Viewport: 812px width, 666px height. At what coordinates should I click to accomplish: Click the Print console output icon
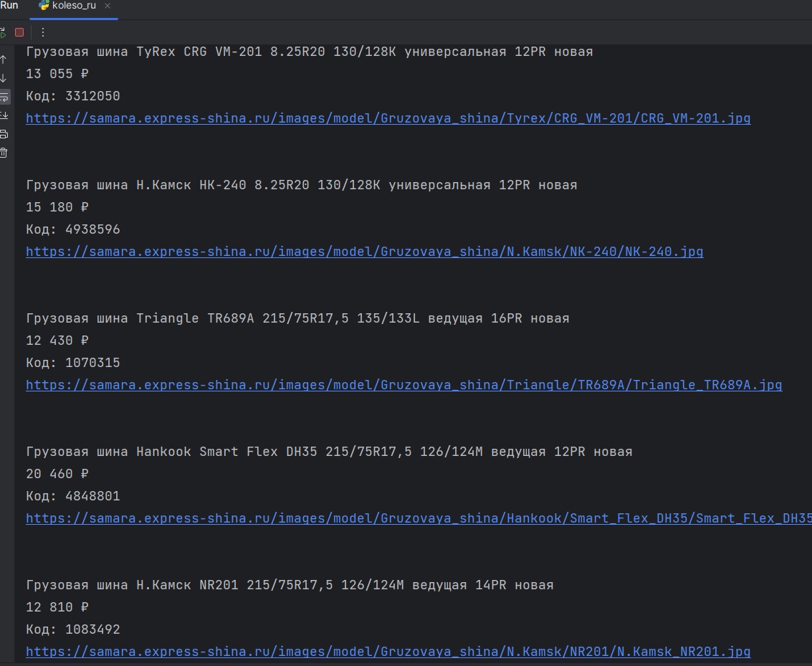click(4, 134)
